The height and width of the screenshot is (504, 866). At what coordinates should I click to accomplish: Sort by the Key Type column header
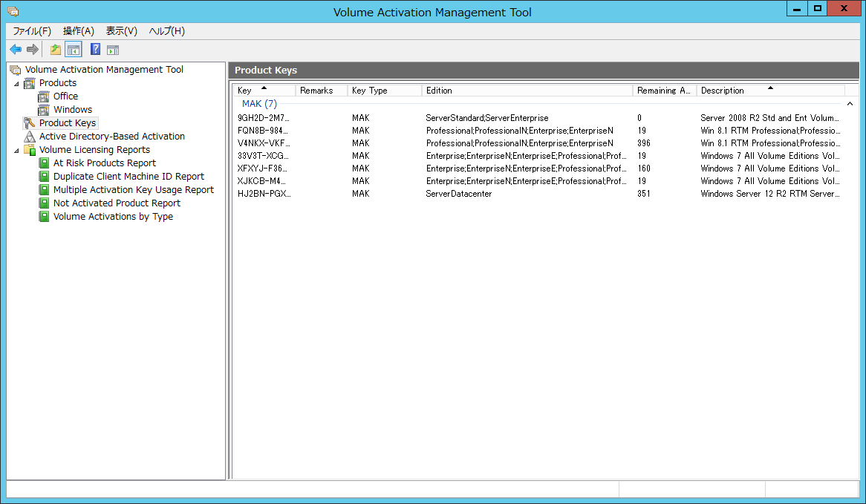coord(385,91)
